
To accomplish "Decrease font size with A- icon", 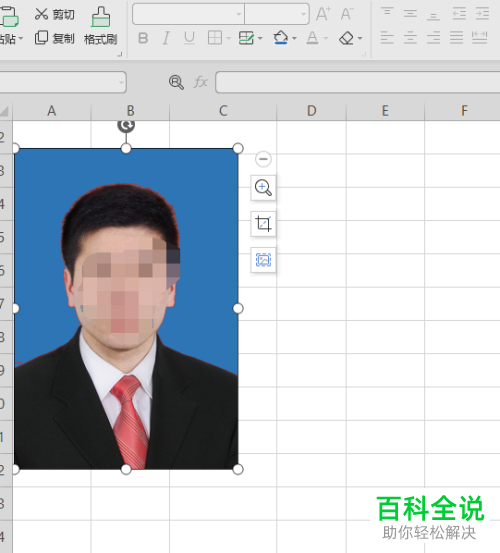I will pos(347,14).
